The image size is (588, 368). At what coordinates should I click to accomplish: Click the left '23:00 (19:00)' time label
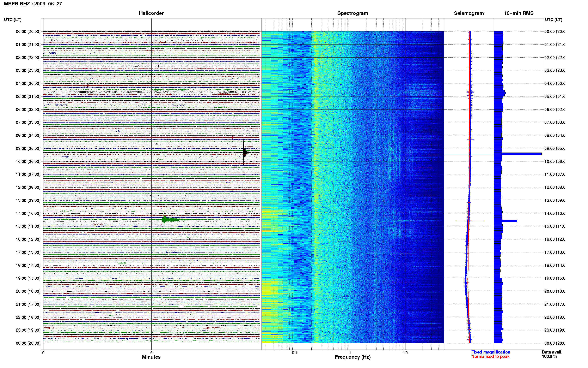pos(28,330)
